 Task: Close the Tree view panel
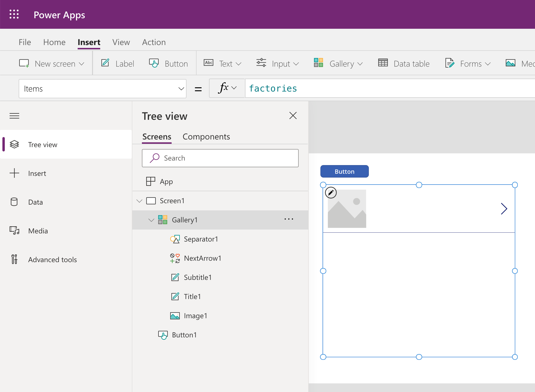point(293,116)
